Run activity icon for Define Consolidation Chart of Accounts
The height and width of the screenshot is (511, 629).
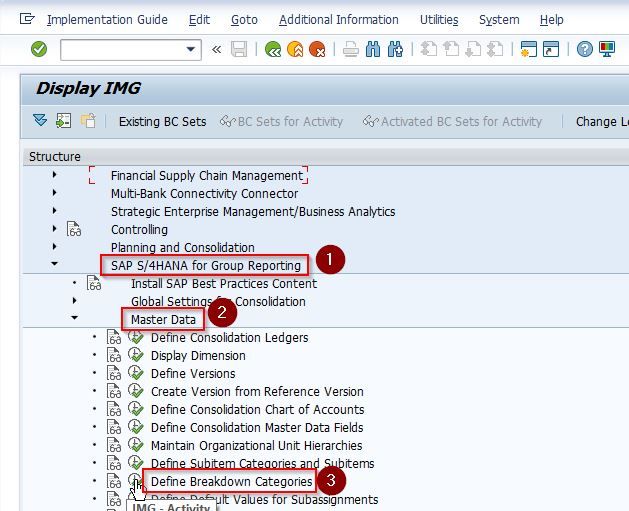coord(136,409)
